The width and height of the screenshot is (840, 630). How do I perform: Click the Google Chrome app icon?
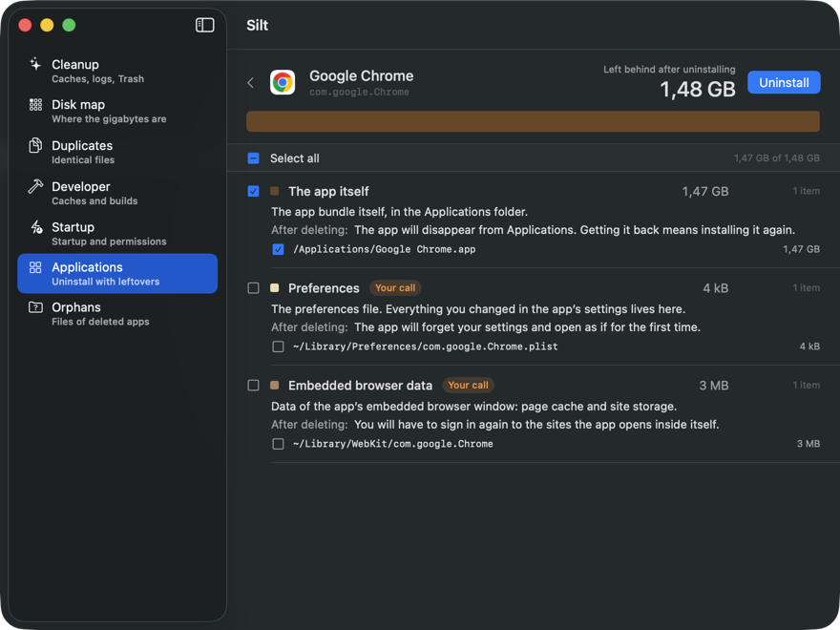point(283,82)
